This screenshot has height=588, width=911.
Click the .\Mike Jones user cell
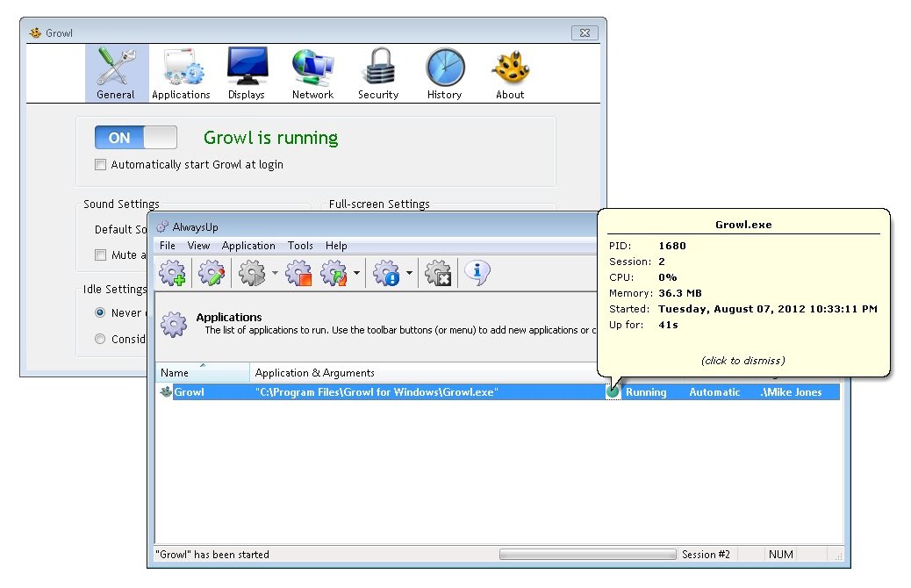(x=792, y=392)
